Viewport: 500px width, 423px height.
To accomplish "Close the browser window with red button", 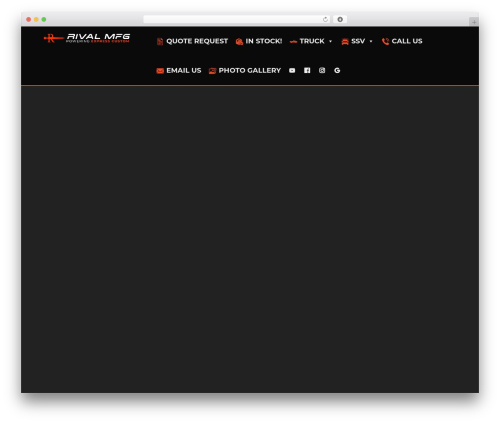I will click(x=29, y=19).
